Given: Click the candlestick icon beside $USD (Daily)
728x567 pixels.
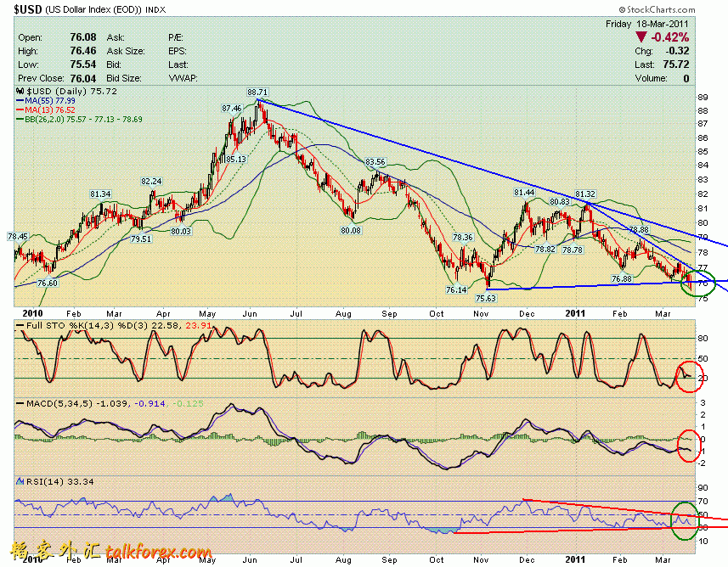Looking at the screenshot, I should tap(20, 92).
